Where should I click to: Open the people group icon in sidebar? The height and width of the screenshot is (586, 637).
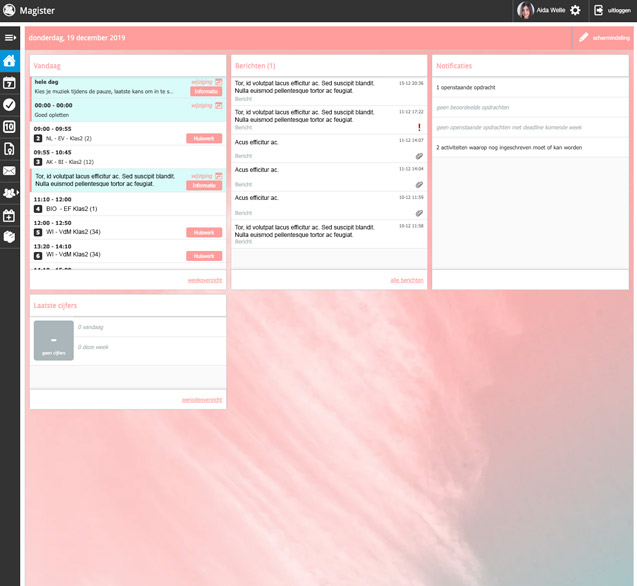[9, 193]
